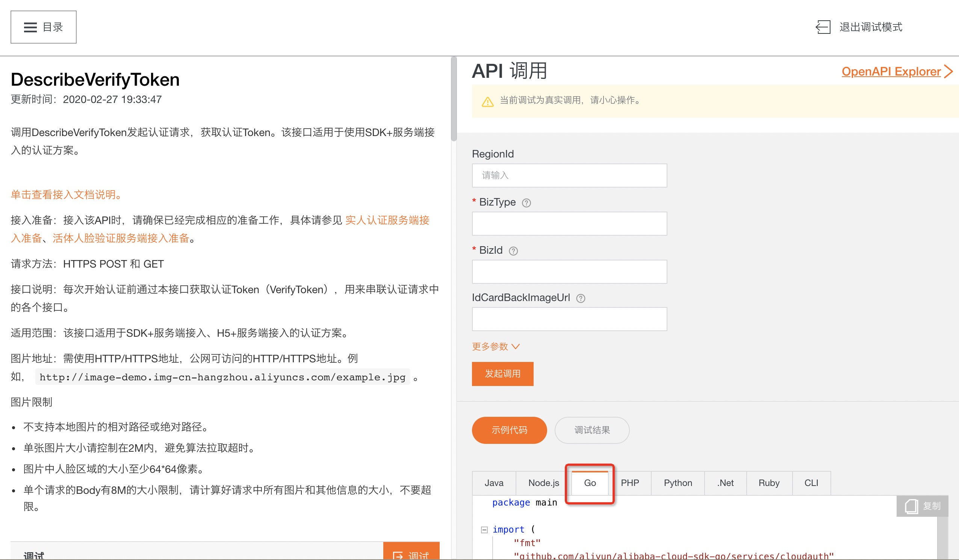Image resolution: width=959 pixels, height=560 pixels.
Task: Select the Python code tab
Action: 678,483
